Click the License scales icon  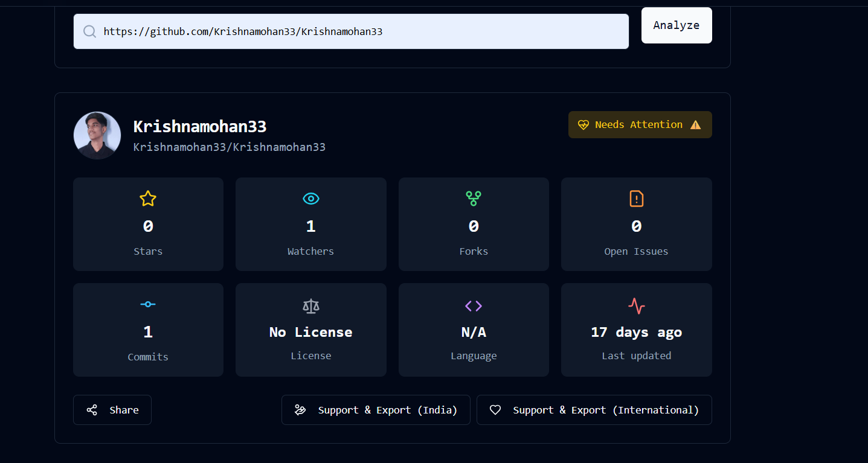pyautogui.click(x=310, y=306)
